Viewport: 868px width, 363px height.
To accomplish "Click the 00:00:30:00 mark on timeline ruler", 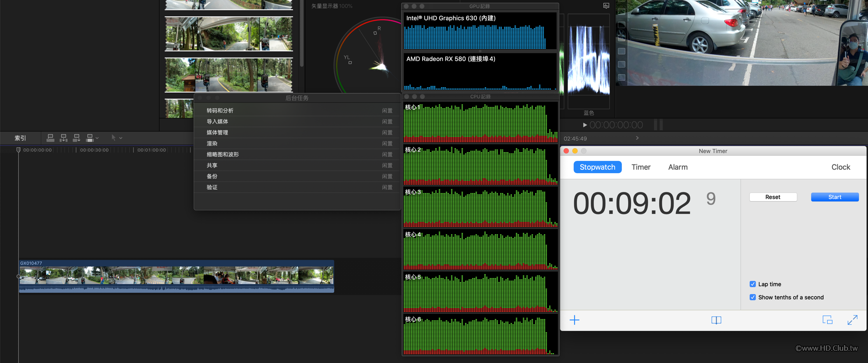I will tap(94, 150).
